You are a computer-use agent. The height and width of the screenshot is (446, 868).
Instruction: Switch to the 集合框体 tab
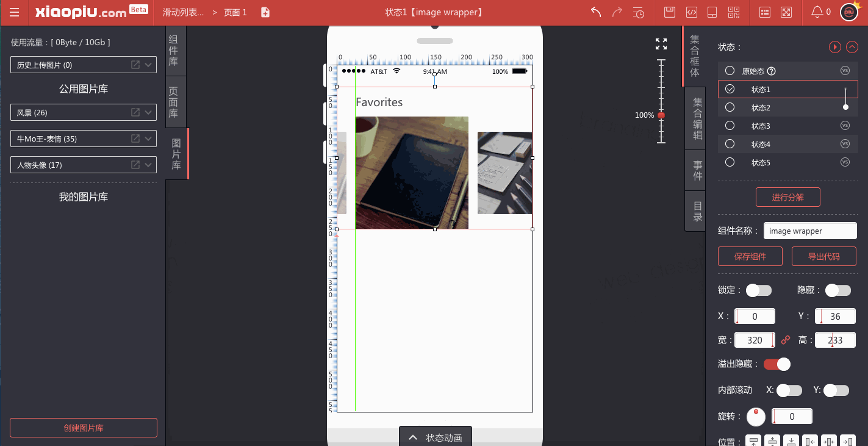click(x=694, y=56)
